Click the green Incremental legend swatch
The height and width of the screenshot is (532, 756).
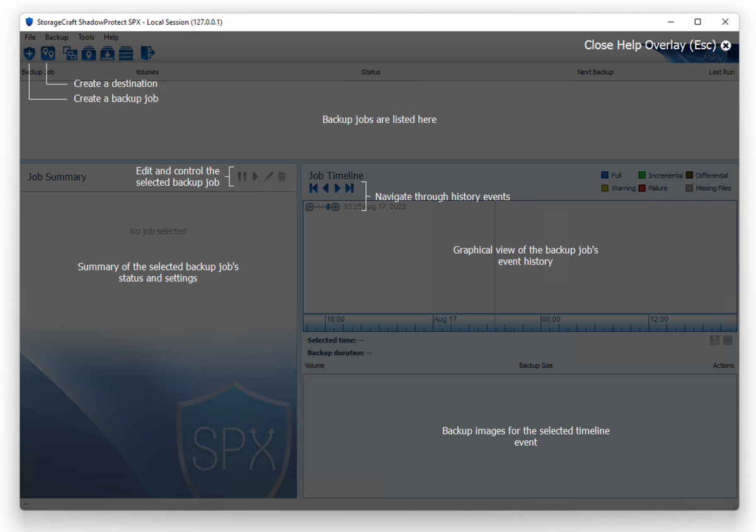[642, 176]
